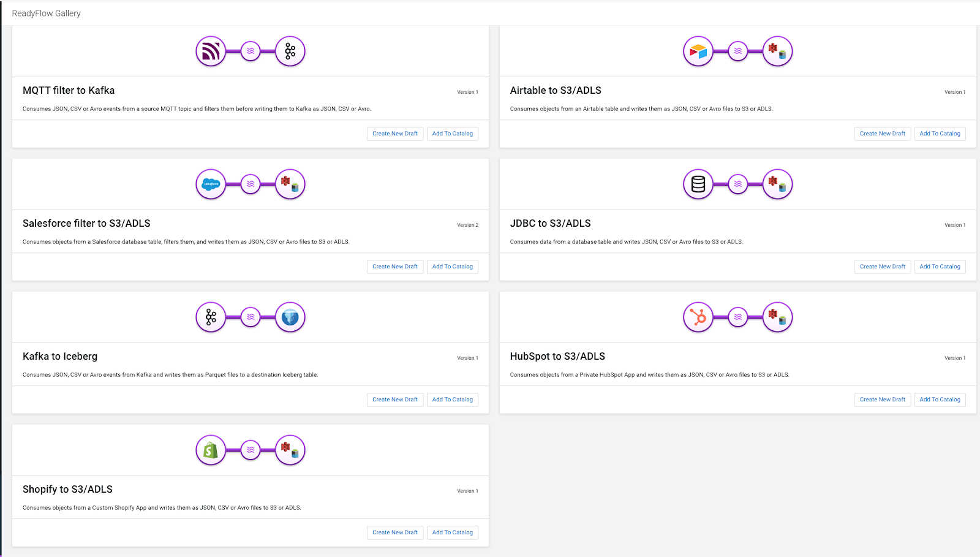Add Kafka to Iceberg to catalog

[453, 400]
